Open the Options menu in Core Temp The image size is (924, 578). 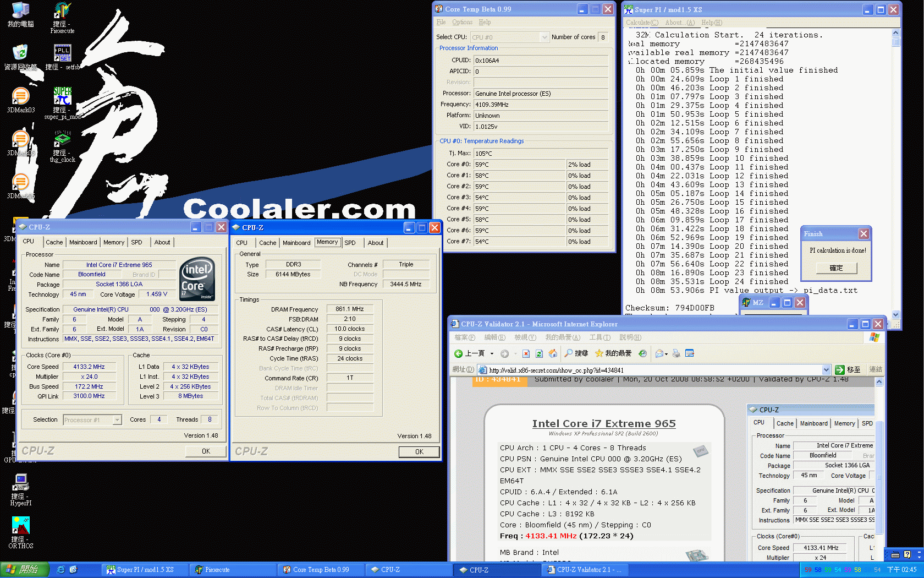coord(462,23)
